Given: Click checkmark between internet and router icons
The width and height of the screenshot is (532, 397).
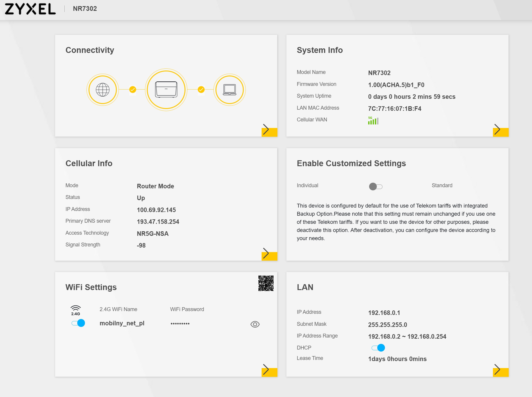Looking at the screenshot, I should pyautogui.click(x=133, y=90).
